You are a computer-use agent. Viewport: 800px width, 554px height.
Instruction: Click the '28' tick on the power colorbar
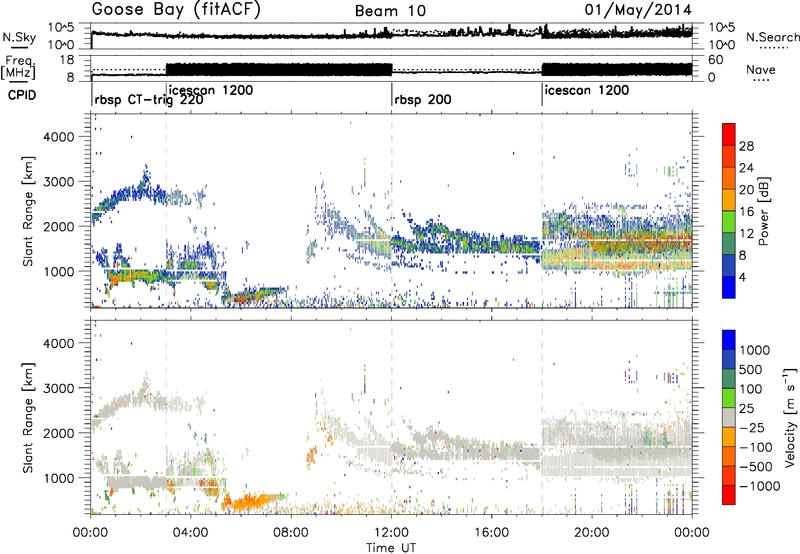pos(746,146)
